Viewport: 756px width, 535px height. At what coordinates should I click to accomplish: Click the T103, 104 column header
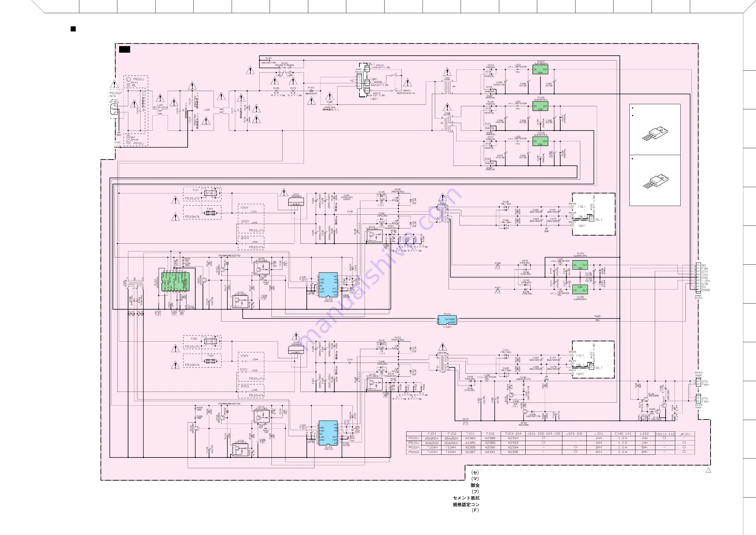(x=513, y=434)
